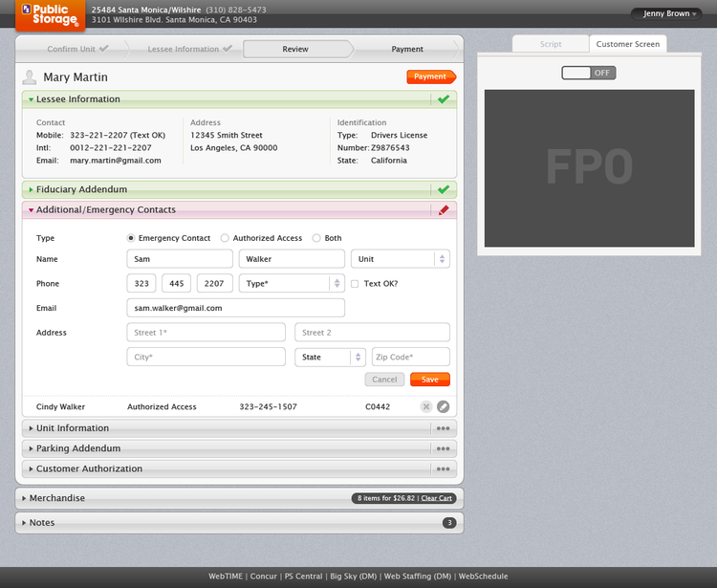The image size is (717, 588).
Task: Click the orange Payment button
Action: (431, 76)
